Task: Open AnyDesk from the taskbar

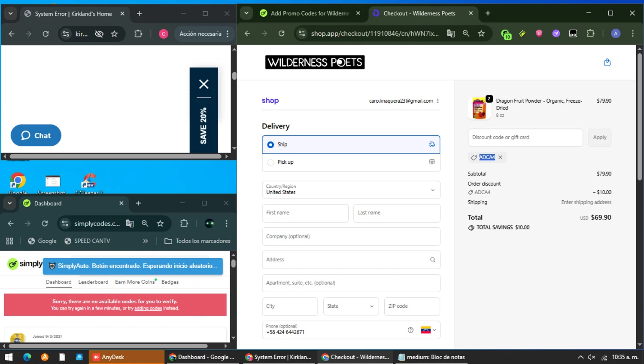Action: [127, 357]
